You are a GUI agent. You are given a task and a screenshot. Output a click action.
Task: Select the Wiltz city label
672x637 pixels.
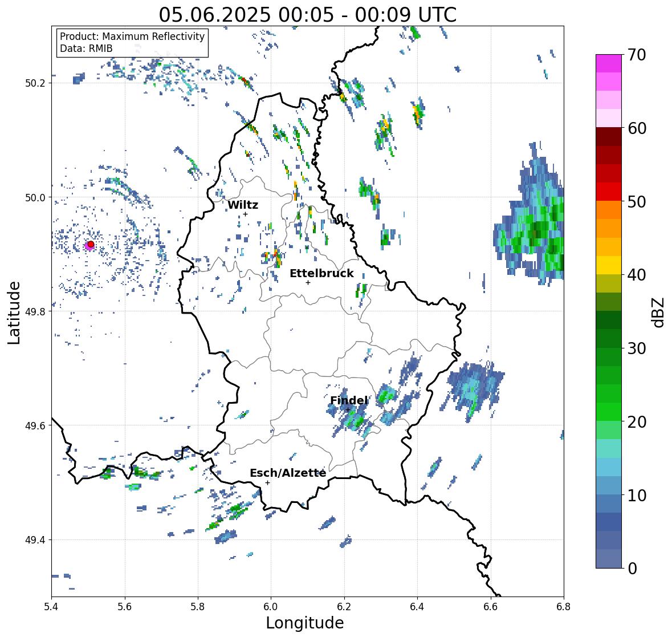[243, 205]
